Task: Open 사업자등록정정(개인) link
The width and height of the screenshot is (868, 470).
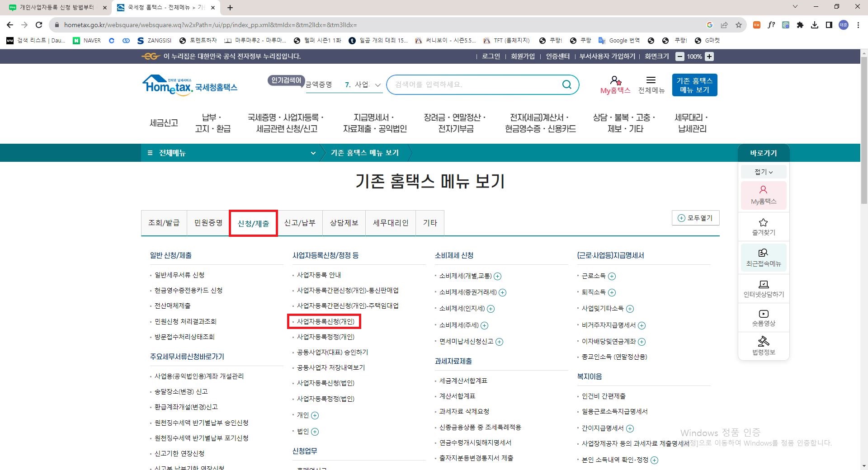Action: pos(325,337)
